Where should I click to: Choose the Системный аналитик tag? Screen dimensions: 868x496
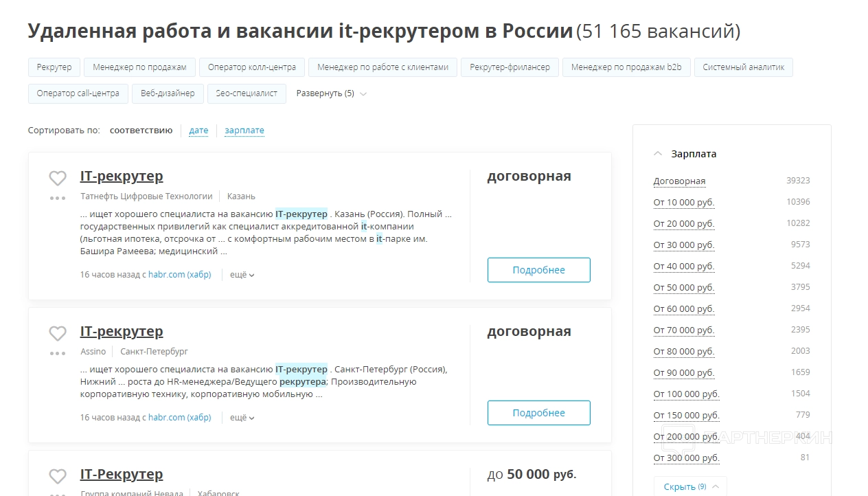(x=743, y=67)
